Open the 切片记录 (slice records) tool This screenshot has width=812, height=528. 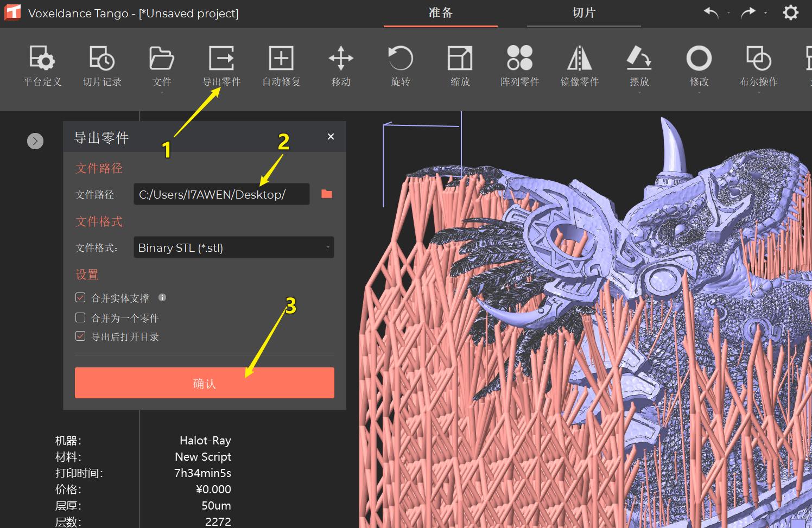[x=101, y=66]
